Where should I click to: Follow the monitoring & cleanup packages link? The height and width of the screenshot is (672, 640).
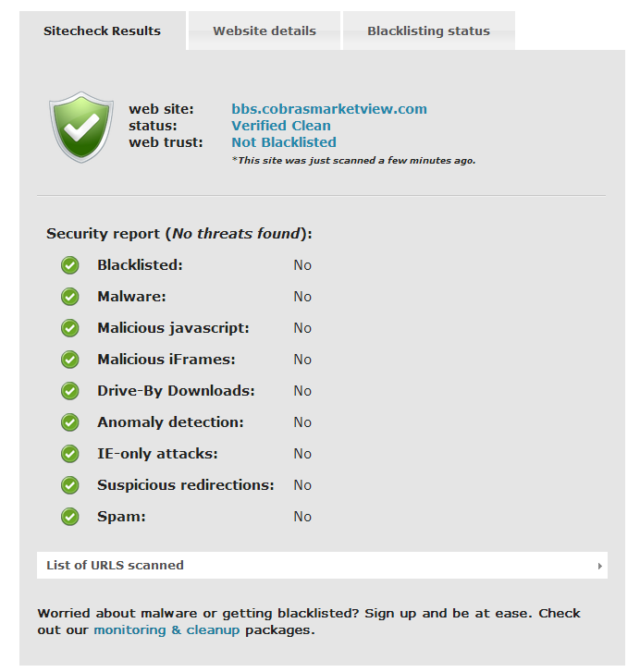tap(166, 630)
